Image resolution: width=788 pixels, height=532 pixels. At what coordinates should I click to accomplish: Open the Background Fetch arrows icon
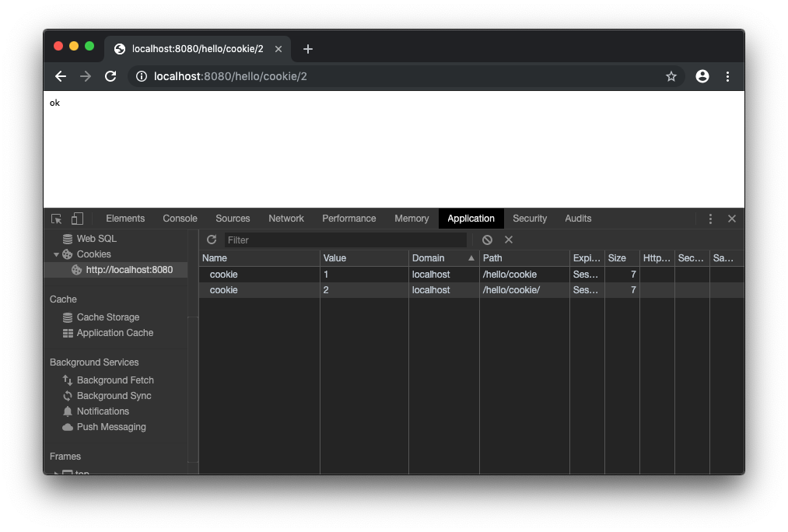[68, 380]
